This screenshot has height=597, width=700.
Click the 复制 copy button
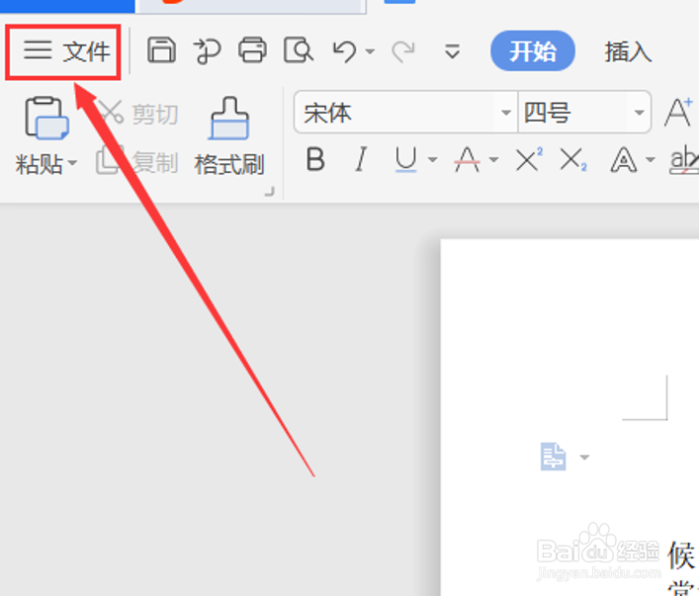tap(137, 161)
